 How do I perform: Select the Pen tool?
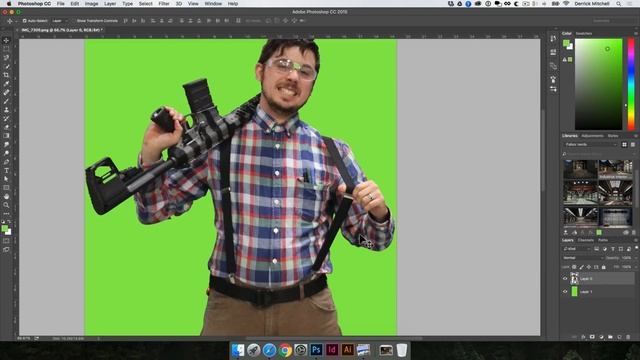click(6, 162)
